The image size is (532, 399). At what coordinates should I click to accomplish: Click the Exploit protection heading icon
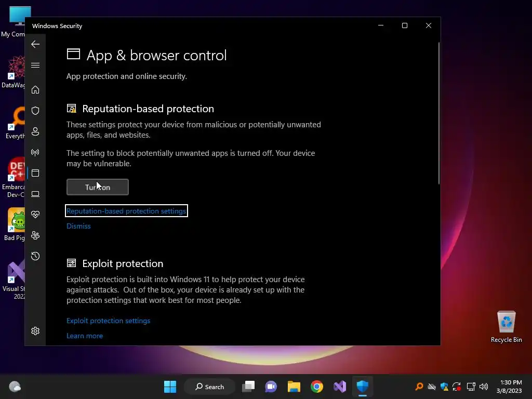71,263
